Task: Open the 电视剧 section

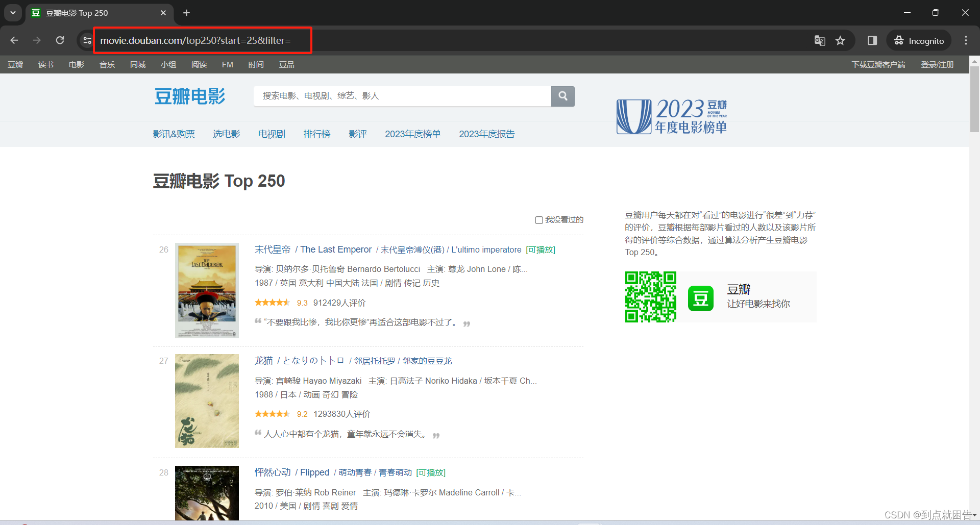Action: 272,134
